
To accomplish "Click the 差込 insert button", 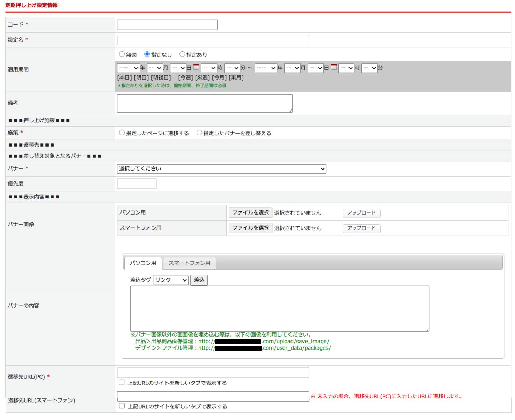I will [x=199, y=280].
